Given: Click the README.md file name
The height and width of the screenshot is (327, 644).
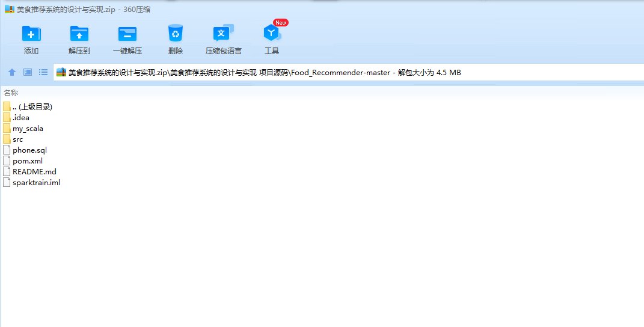Looking at the screenshot, I should point(34,172).
